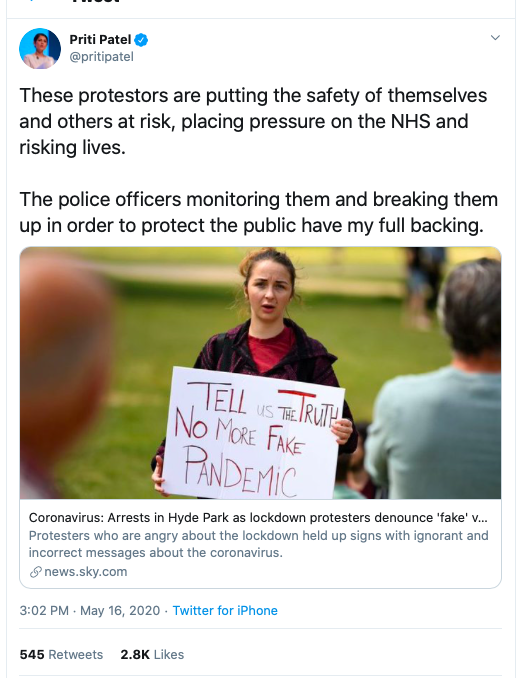Click the blue verified badge

pyautogui.click(x=141, y=40)
